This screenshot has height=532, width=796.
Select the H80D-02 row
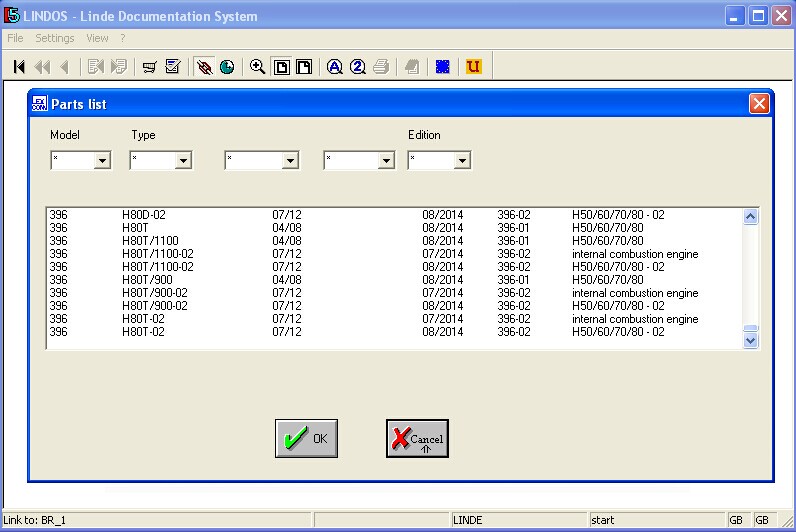[x=394, y=215]
